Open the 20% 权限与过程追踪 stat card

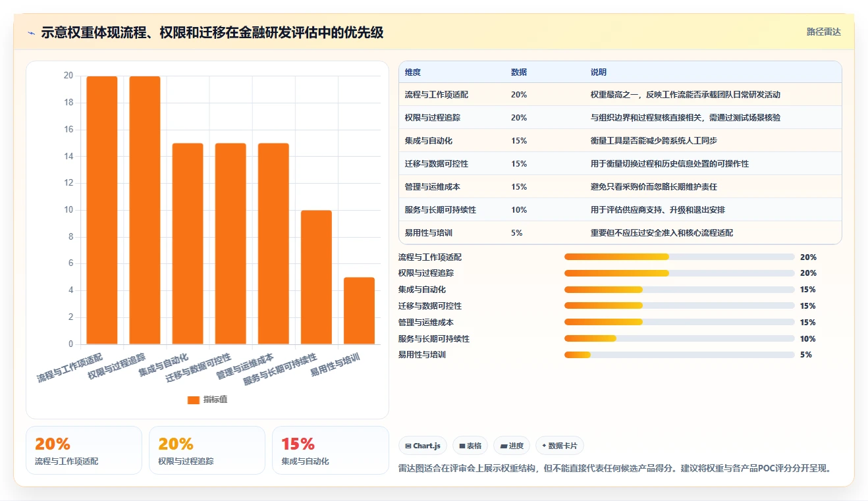207,450
